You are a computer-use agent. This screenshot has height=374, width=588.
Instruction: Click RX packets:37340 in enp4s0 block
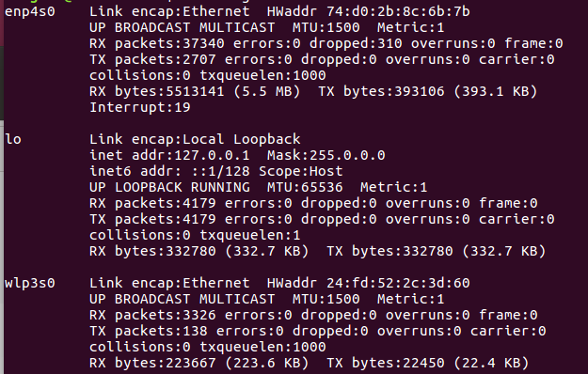click(157, 43)
